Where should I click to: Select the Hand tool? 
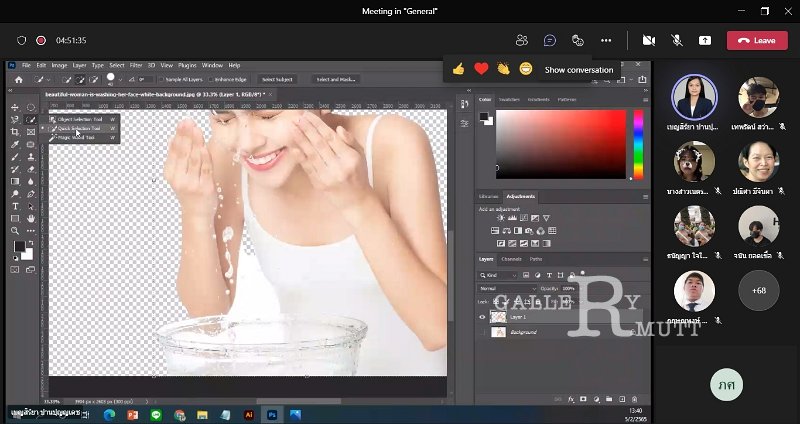31,218
